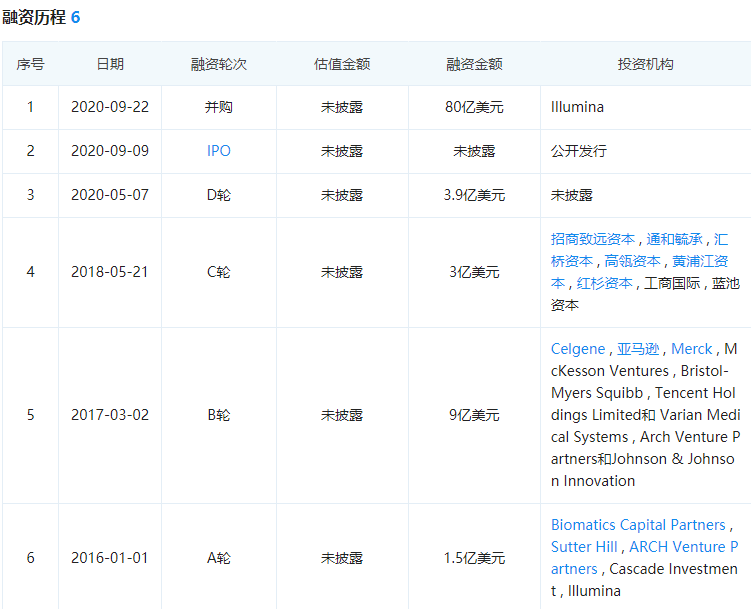Select date cell 2020-09-09

(x=110, y=151)
